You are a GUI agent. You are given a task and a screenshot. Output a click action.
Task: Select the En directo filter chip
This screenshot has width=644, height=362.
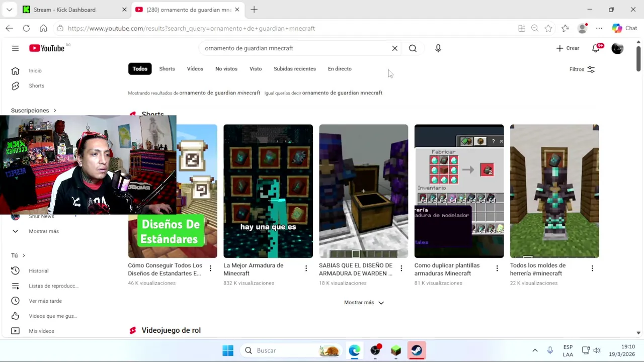[x=340, y=69]
